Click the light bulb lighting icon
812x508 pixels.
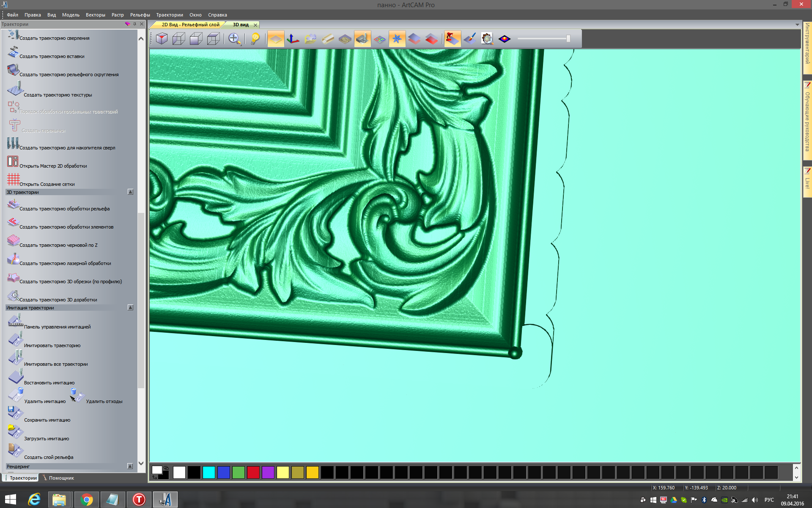pos(255,39)
